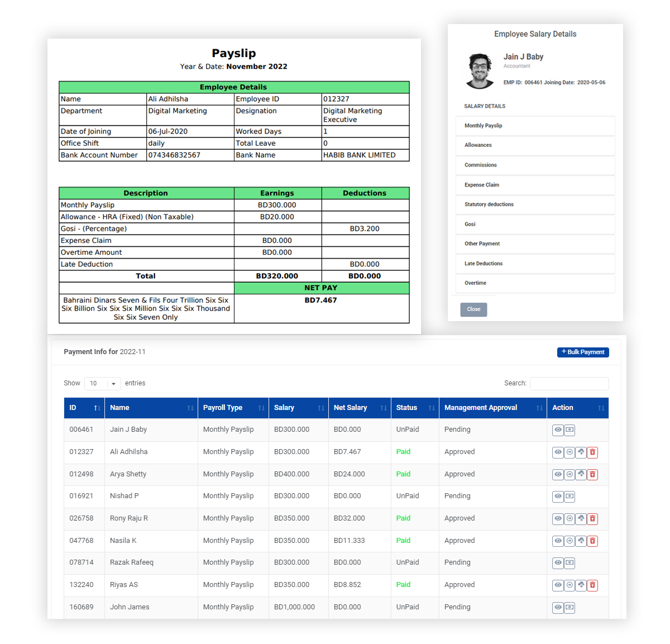Click Jain J Baby's profile photo
This screenshot has height=644, width=670.
pyautogui.click(x=480, y=71)
